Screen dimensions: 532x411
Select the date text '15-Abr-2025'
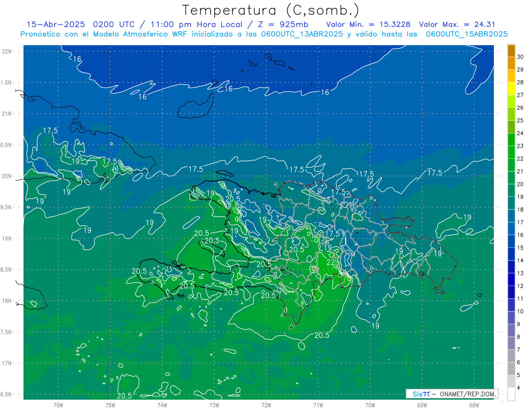click(x=56, y=25)
